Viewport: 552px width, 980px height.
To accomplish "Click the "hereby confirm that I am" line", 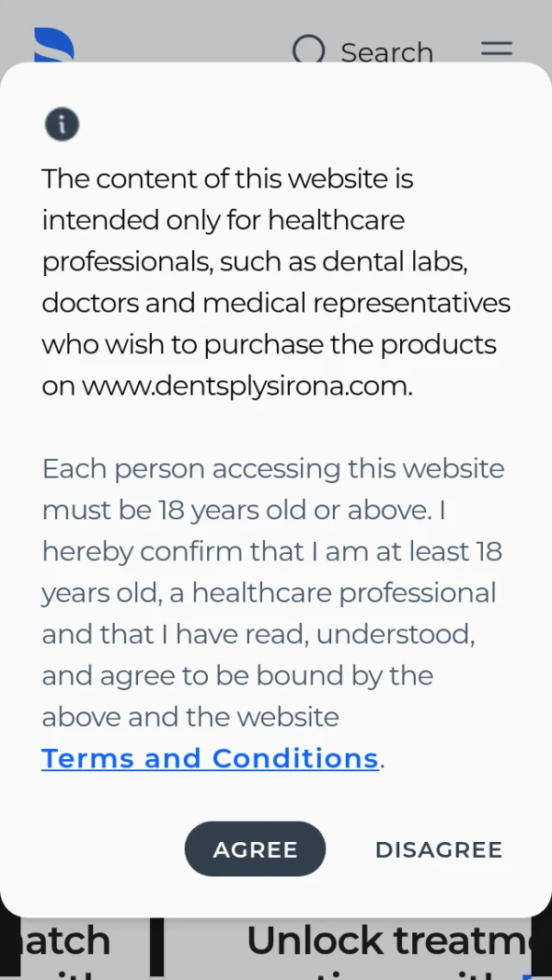I will (271, 551).
